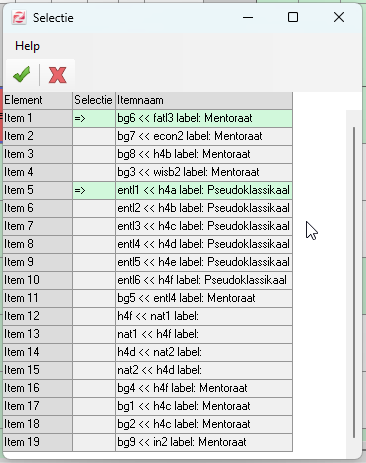Screen dimensions: 366x463
Task: Select 'nat1 << h4f label:' row
Action: coord(204,334)
